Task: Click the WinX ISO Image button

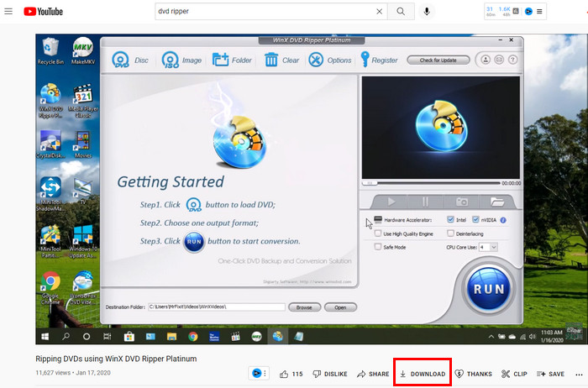Action: click(x=181, y=60)
